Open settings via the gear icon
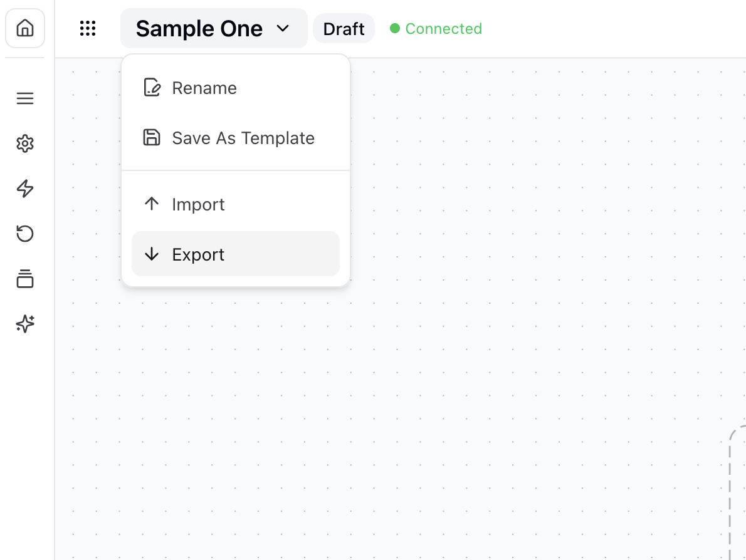Screen dimensions: 746x560 pyautogui.click(x=25, y=144)
